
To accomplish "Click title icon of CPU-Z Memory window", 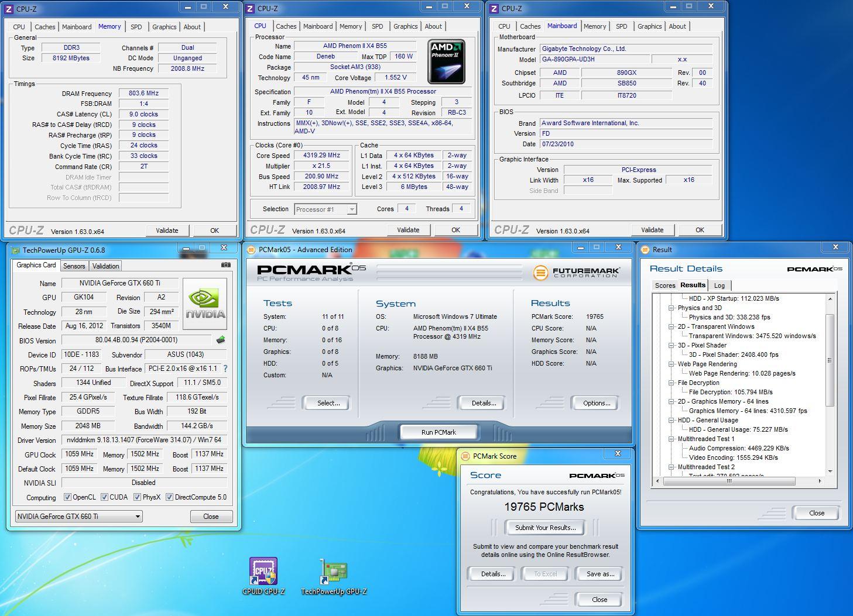I will [9, 9].
